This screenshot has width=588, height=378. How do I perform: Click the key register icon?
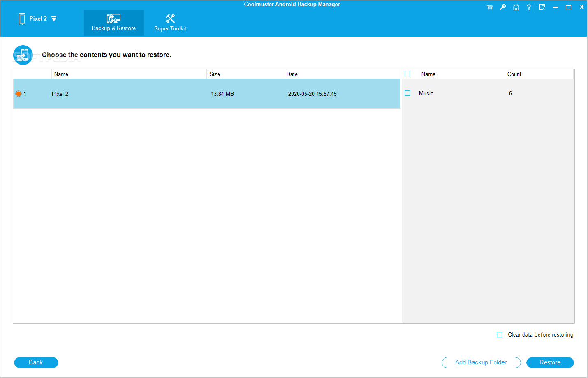502,7
